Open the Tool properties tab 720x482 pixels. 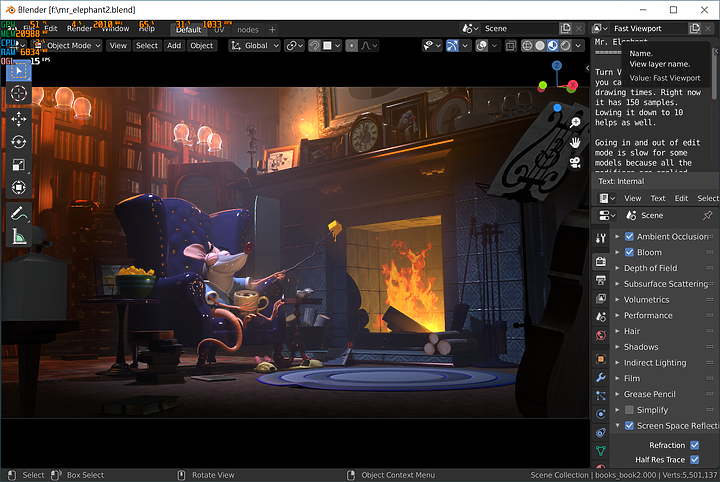[x=601, y=238]
